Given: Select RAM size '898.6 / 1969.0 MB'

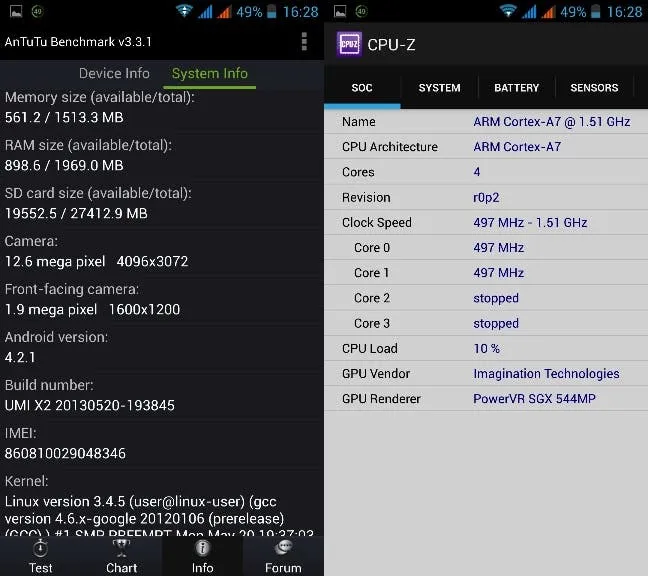Looking at the screenshot, I should (x=64, y=165).
